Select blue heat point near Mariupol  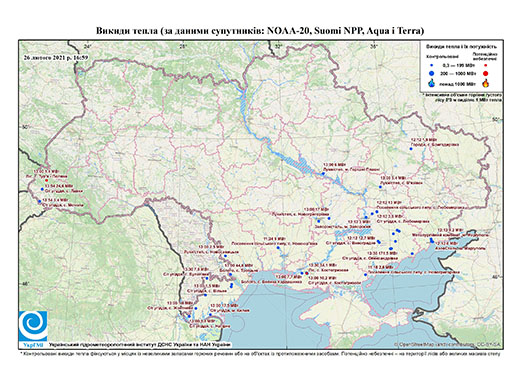click(x=432, y=240)
